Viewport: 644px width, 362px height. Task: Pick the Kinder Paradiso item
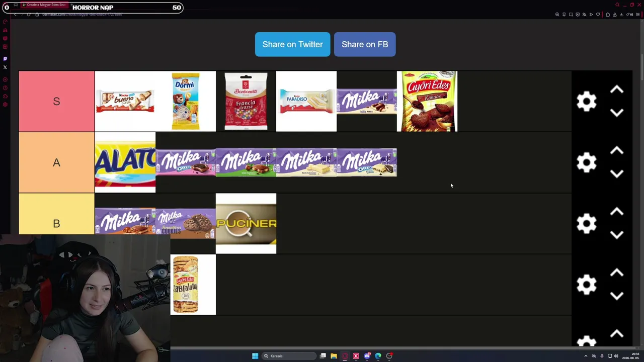click(x=306, y=102)
